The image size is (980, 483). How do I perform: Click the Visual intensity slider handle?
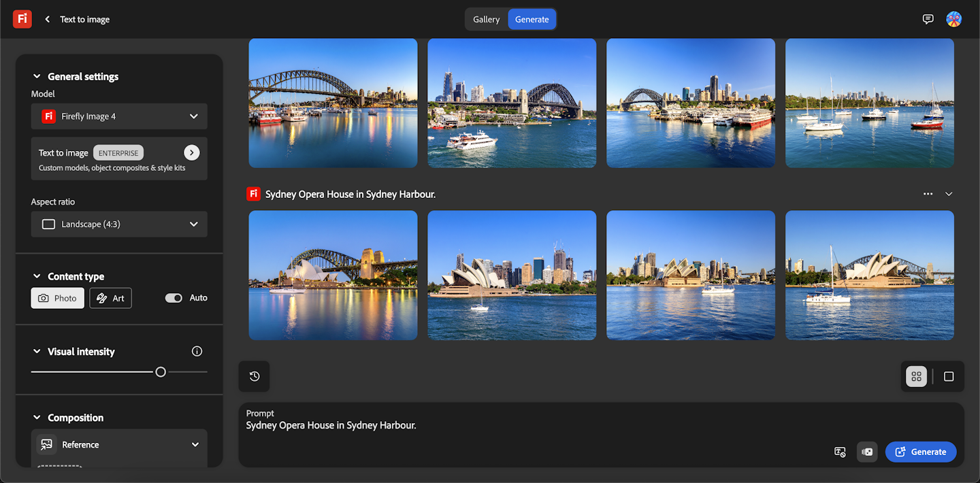coord(161,371)
